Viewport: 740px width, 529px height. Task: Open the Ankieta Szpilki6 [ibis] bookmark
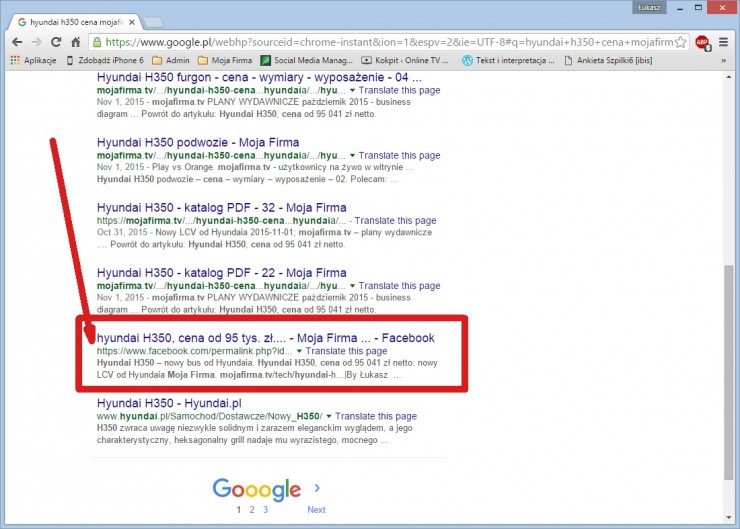coord(608,60)
